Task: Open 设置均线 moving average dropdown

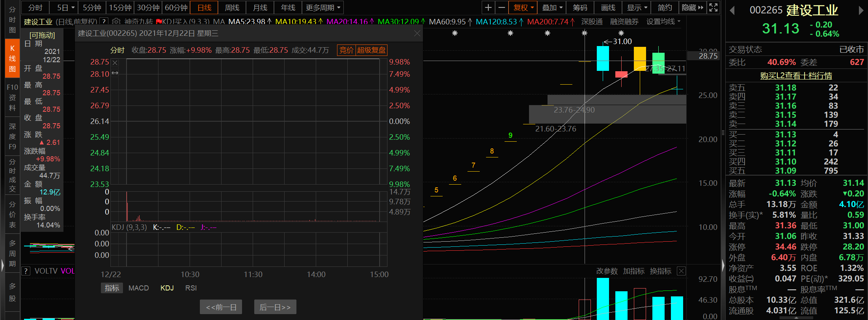Action: (663, 22)
